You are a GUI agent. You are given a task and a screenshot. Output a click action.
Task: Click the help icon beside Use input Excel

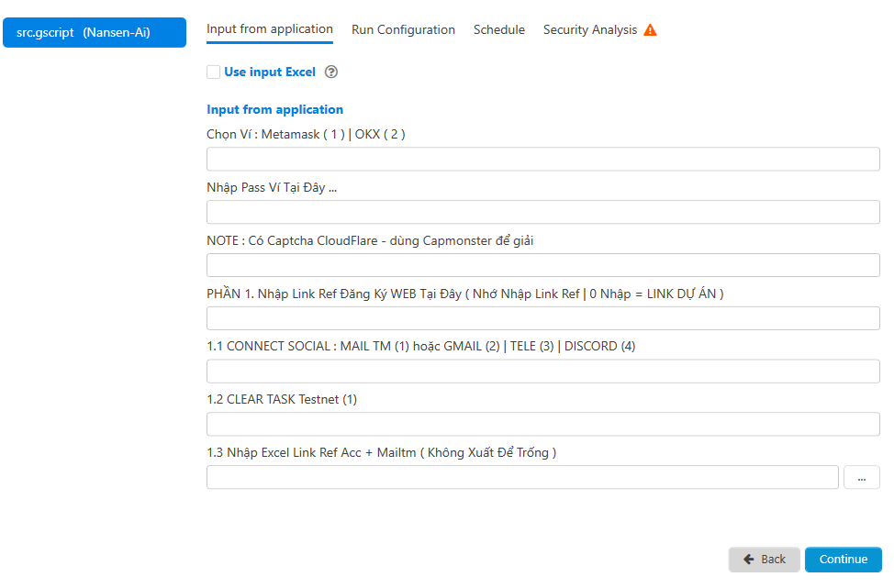coord(331,72)
